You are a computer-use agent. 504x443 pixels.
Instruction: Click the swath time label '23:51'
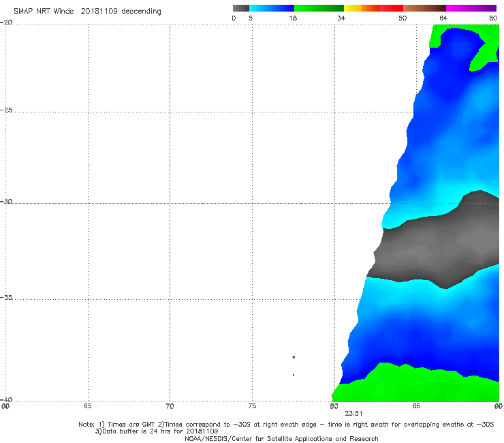pos(353,414)
